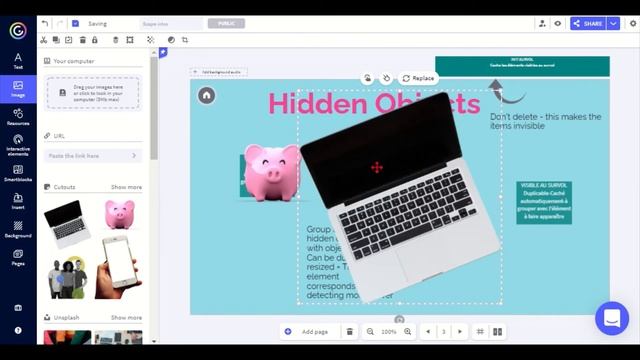Select the piggy bank cutout thumbnail

(x=120, y=214)
